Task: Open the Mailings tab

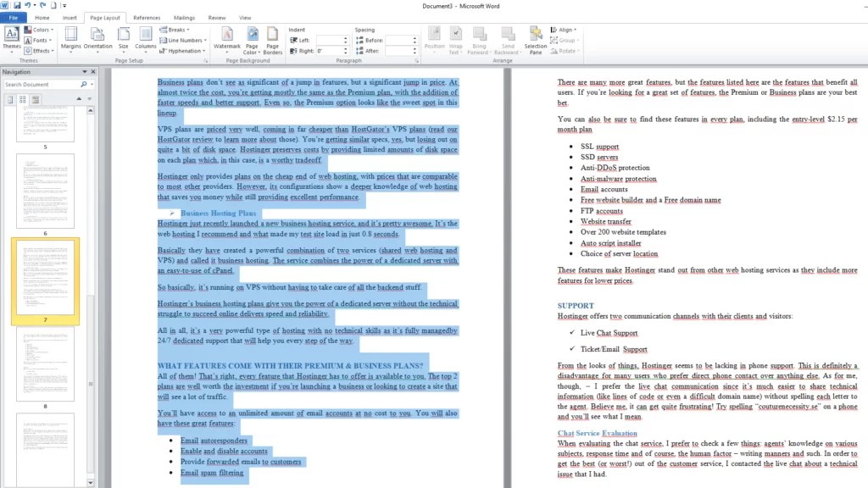Action: point(184,18)
